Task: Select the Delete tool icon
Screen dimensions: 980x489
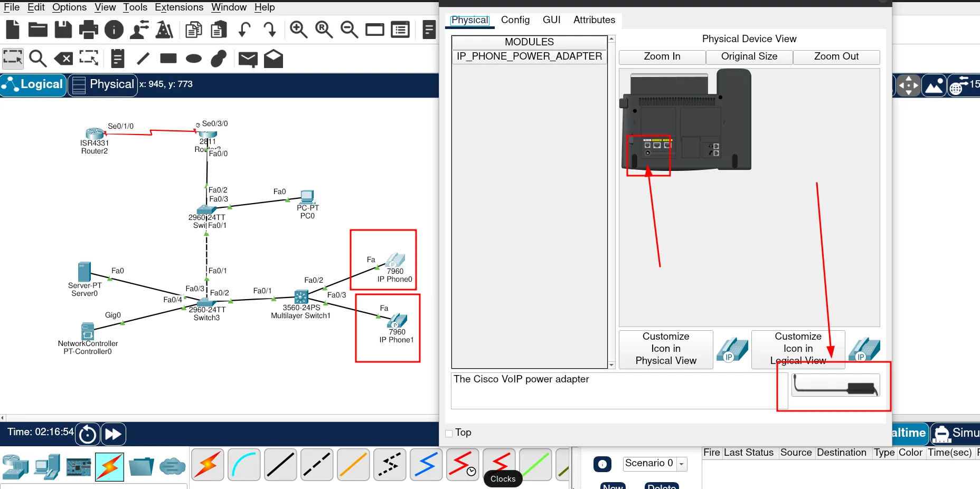Action: 63,59
